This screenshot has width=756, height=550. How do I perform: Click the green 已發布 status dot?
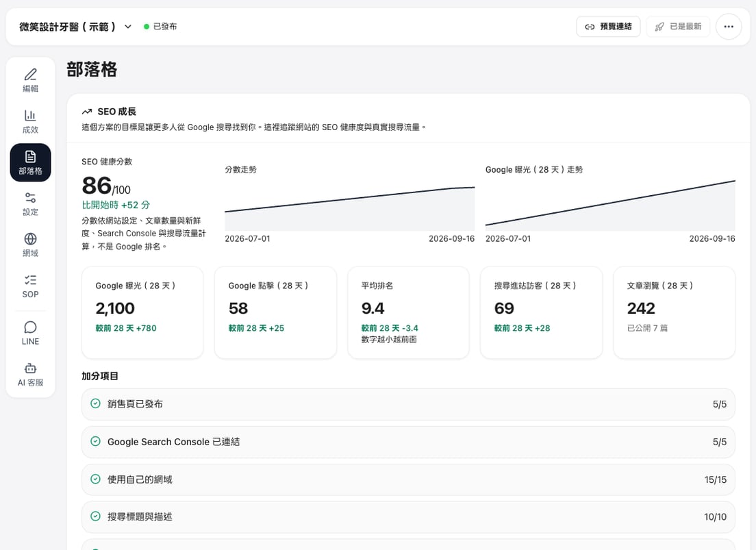147,27
